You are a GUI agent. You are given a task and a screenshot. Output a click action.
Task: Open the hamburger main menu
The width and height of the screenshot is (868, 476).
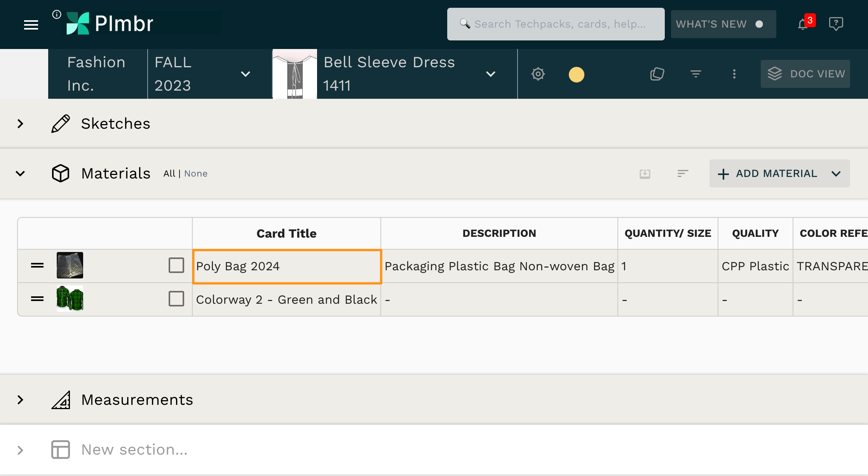point(31,25)
